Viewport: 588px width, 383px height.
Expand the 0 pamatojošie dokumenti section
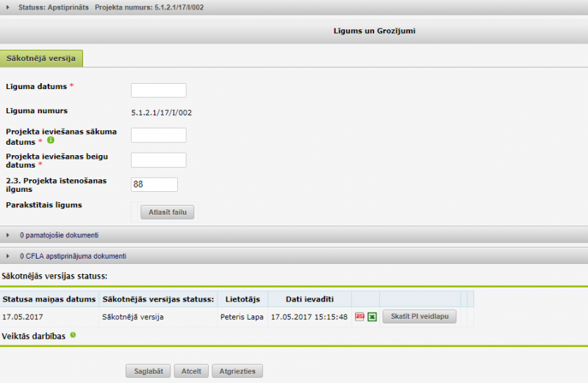tap(9, 235)
